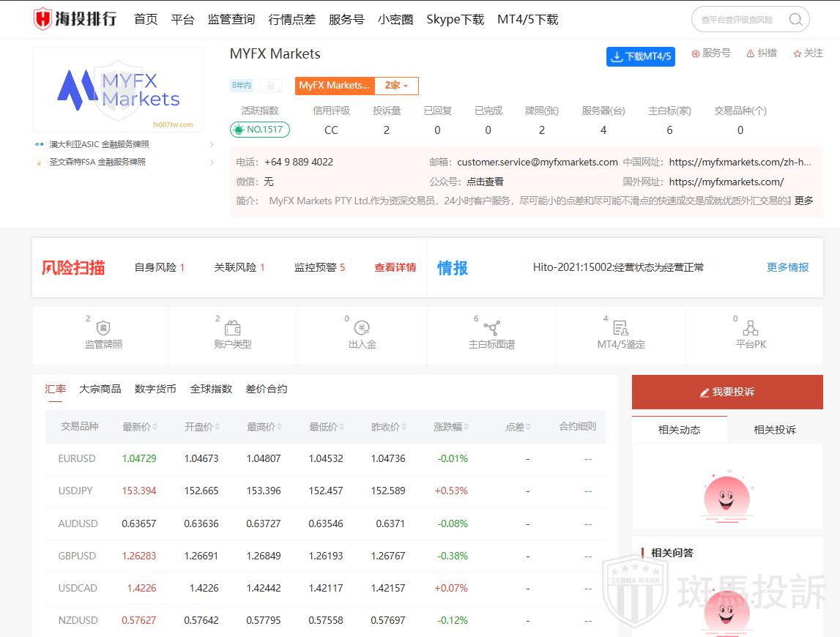
Task: Open 监管查询 in top navigation
Action: point(231,20)
